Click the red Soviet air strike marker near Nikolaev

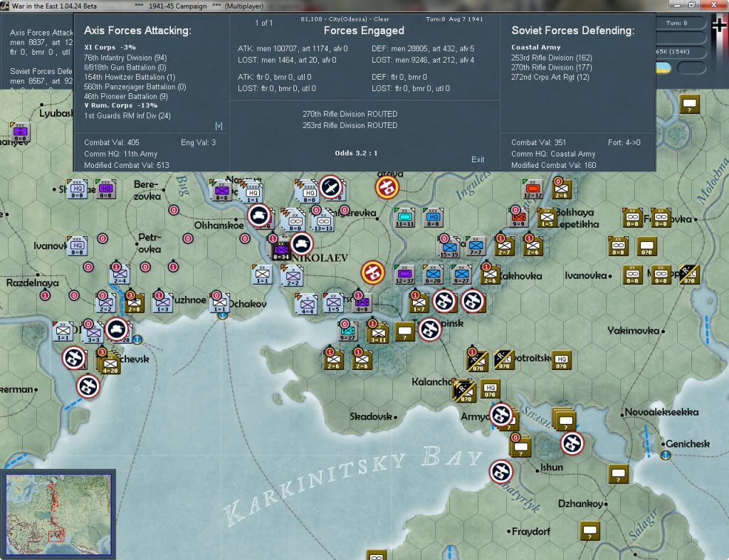pos(372,273)
